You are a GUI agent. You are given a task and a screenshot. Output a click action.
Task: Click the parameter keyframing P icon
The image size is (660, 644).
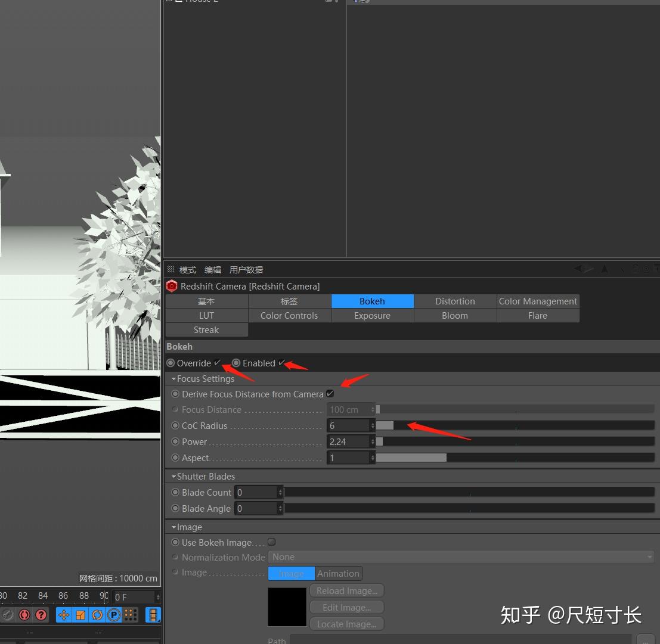coord(113,615)
